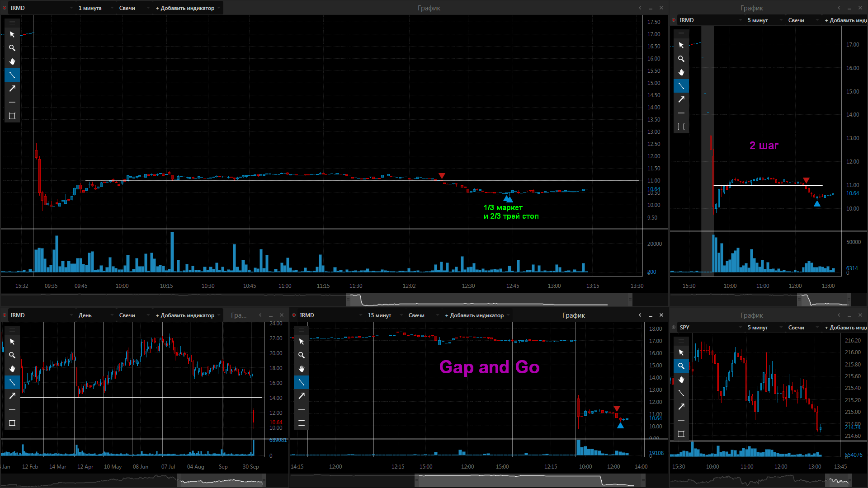This screenshot has width=868, height=488.
Task: Click 'График' title tab of 1-minute chart window
Action: pos(429,8)
